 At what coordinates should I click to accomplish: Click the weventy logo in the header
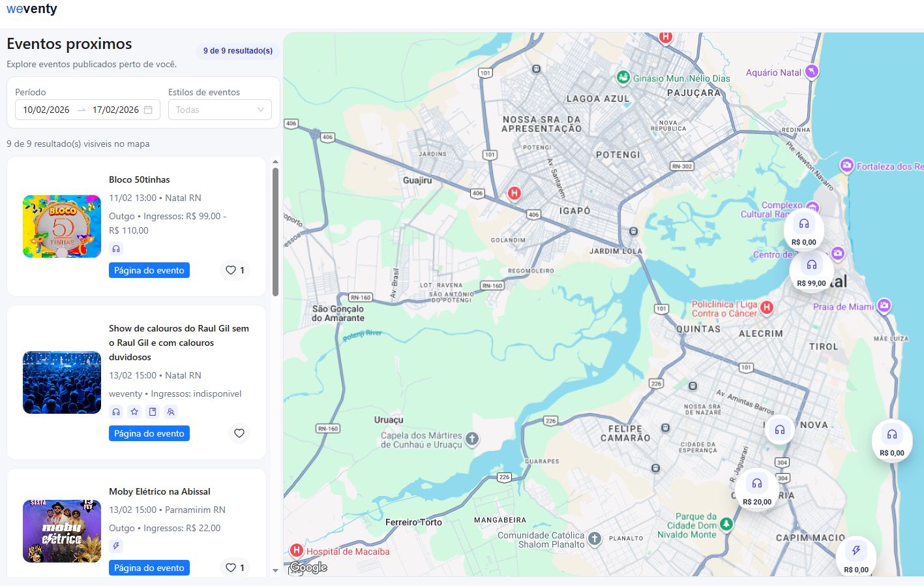pos(32,9)
